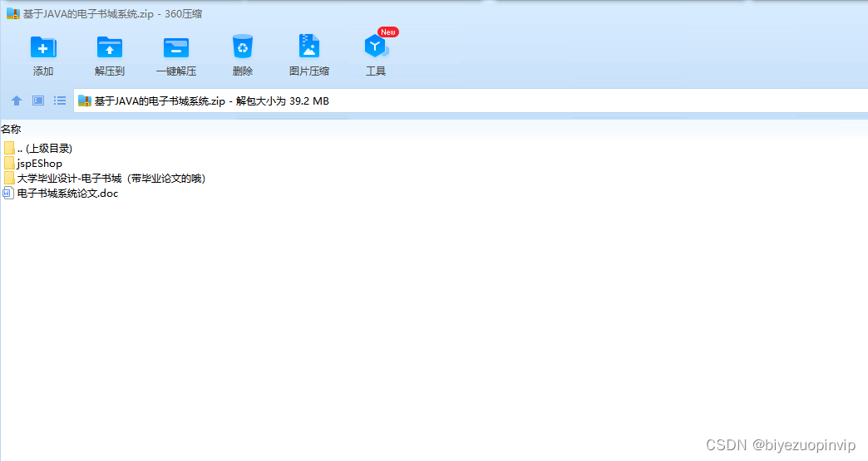Viewport: 868px width, 461px height.
Task: Click the zip archive icon in address bar
Action: (85, 101)
